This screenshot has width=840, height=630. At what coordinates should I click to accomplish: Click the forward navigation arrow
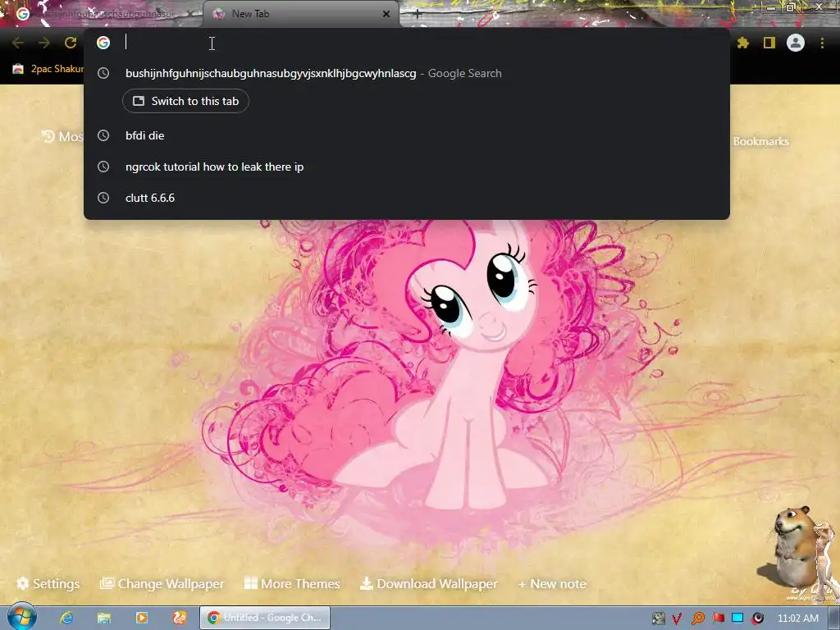coord(44,43)
